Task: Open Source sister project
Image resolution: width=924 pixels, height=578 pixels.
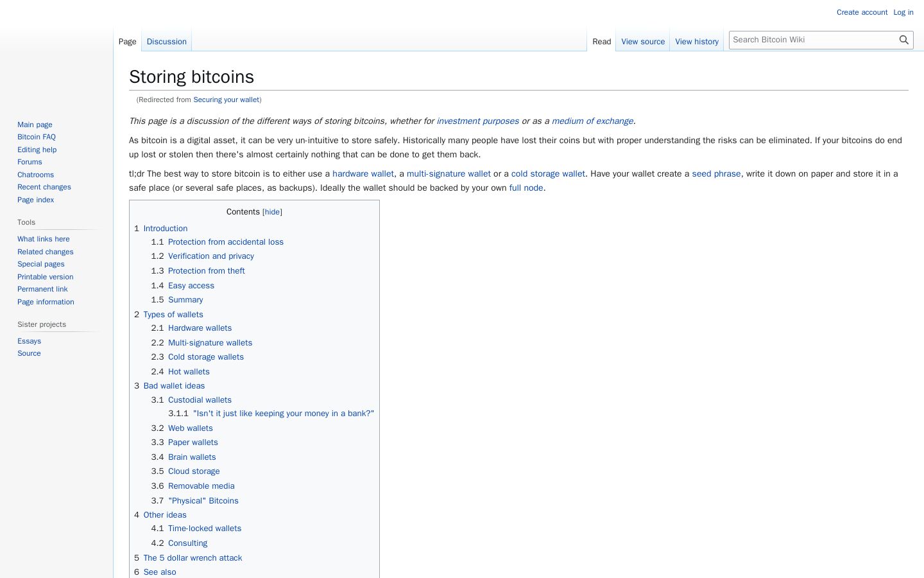Action: (x=29, y=353)
